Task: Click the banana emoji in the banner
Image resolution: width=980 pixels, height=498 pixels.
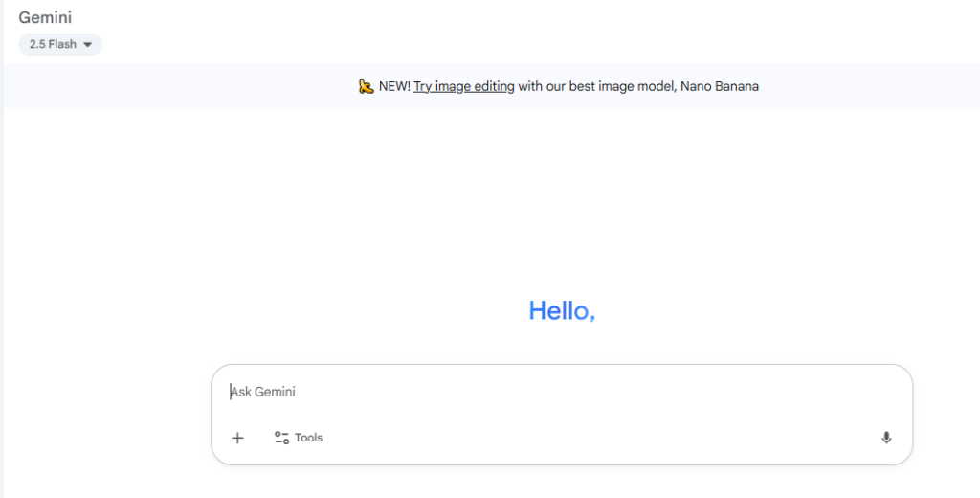Action: click(367, 86)
